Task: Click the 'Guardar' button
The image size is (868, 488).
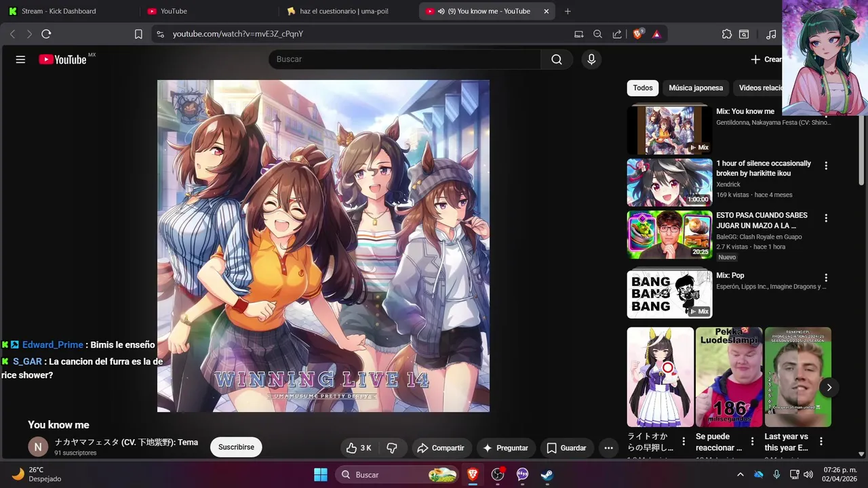Action: coord(566,448)
